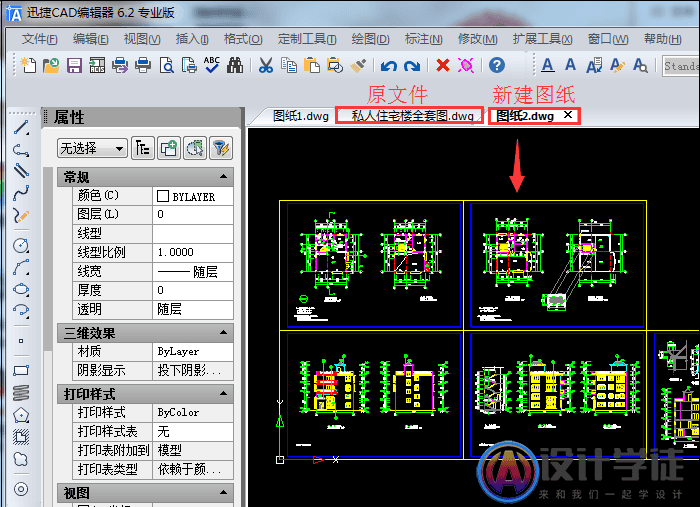Click the 打印样式 ByColor value

click(193, 412)
